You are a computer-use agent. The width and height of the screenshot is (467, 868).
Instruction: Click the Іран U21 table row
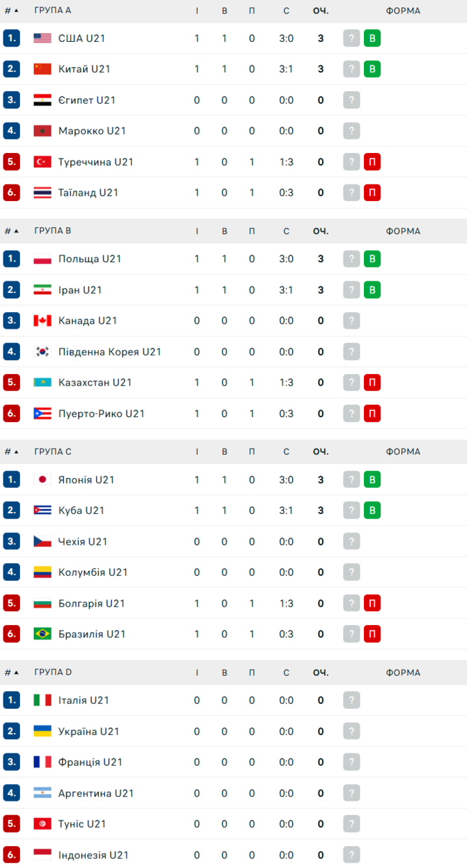coord(233,290)
